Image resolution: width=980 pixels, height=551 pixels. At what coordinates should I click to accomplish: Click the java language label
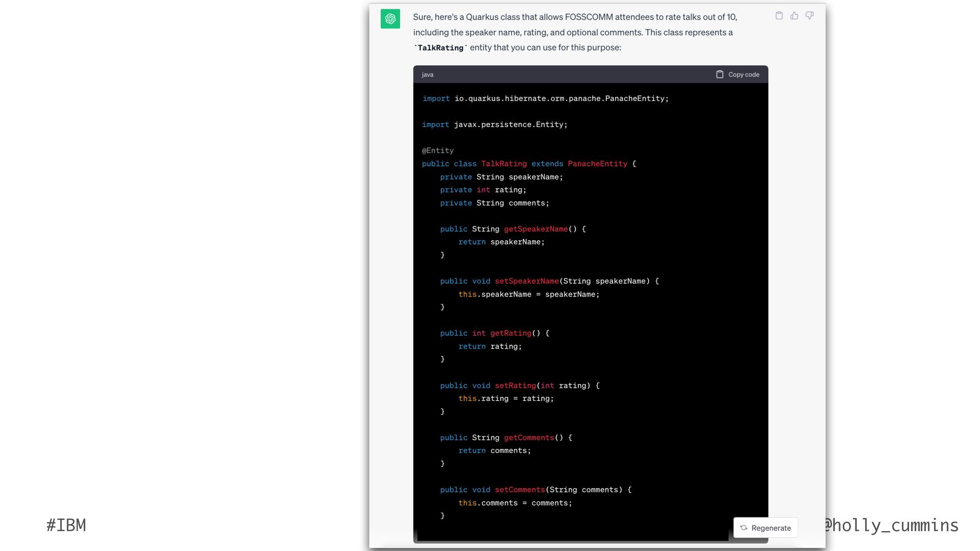tap(428, 74)
